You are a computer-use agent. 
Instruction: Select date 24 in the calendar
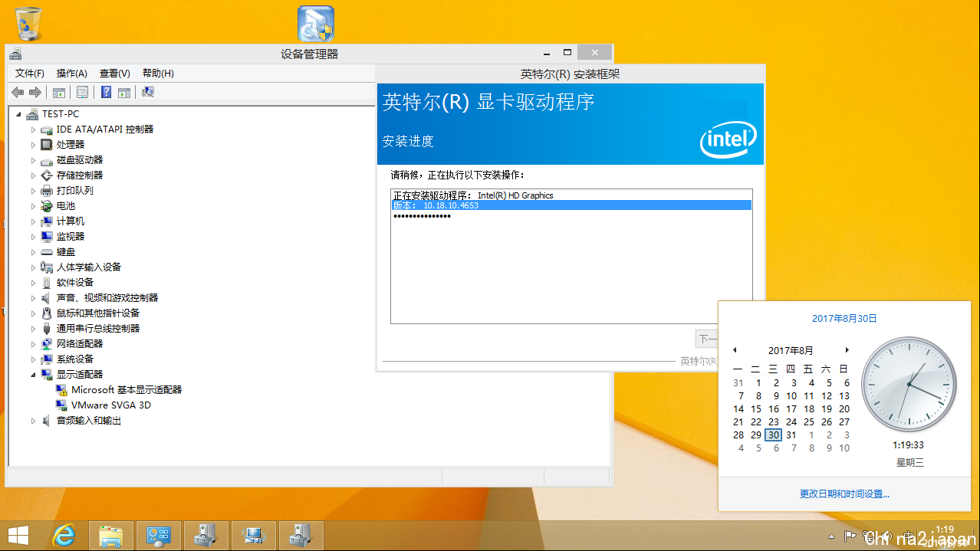pos(791,421)
